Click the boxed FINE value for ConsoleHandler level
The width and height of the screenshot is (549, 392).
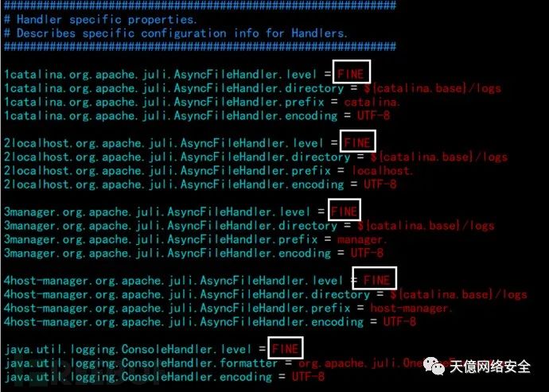(x=286, y=348)
